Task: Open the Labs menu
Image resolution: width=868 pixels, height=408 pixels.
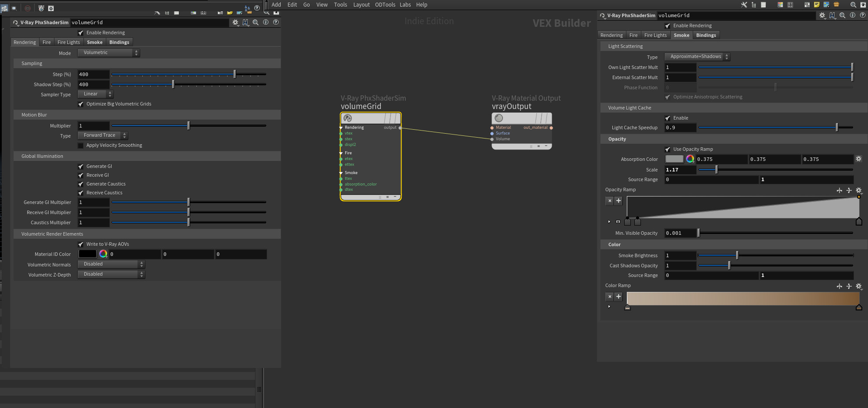Action: (405, 5)
